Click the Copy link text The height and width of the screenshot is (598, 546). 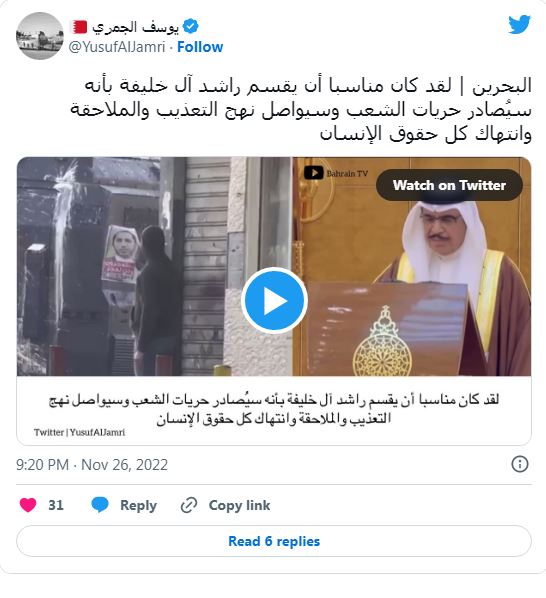point(239,505)
